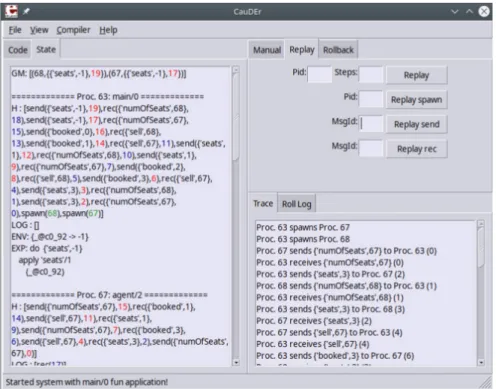496x389 pixels.
Task: Click trace line 'Proc. 63 receives {'numOfSeats',67} (0)'
Action: (x=330, y=262)
